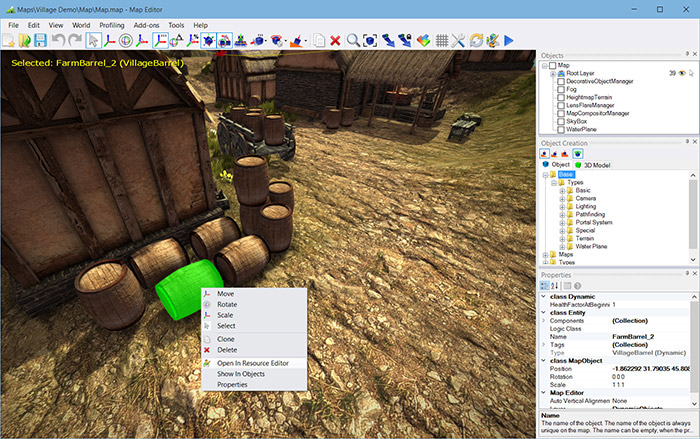Collapse the Base folder in Object Creation
The width and height of the screenshot is (700, 439).
point(545,175)
